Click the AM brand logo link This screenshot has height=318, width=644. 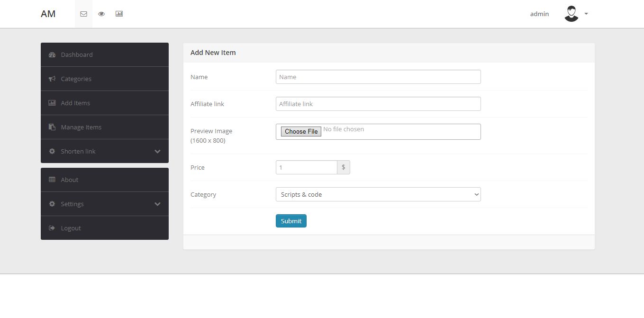[48, 14]
